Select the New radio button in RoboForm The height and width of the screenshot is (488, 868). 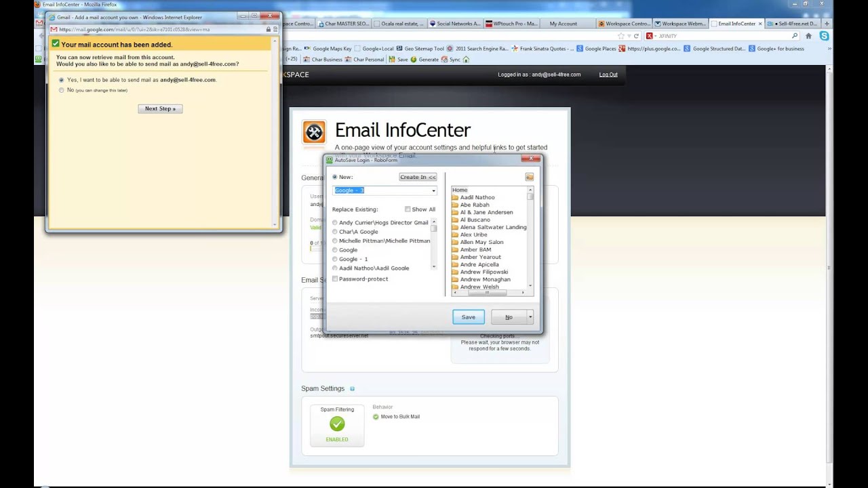pyautogui.click(x=334, y=177)
